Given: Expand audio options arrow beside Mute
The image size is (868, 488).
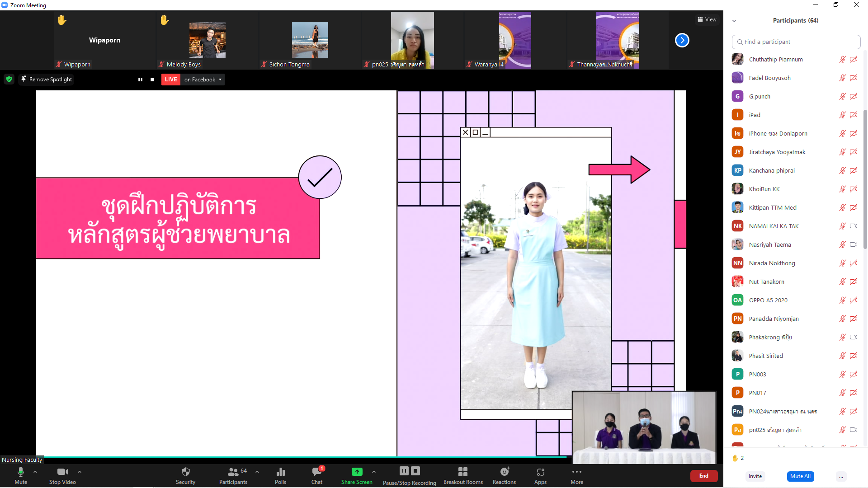Looking at the screenshot, I should pyautogui.click(x=35, y=471).
